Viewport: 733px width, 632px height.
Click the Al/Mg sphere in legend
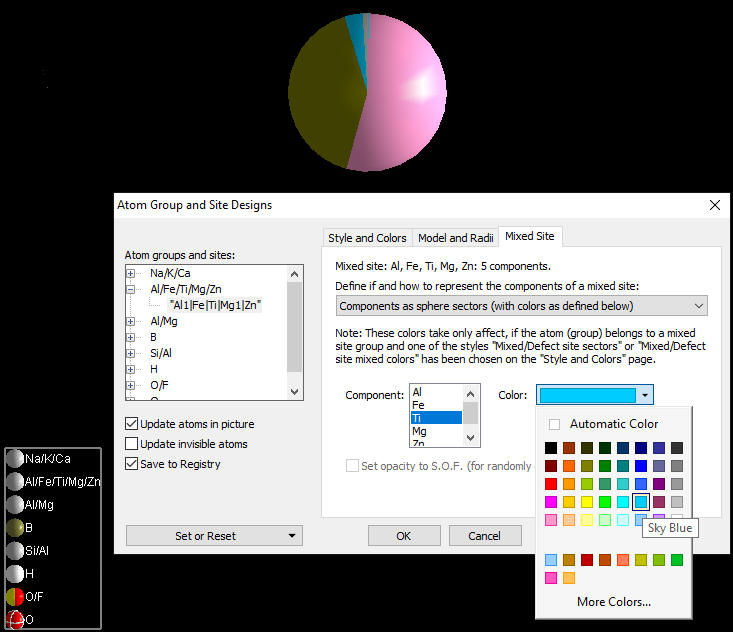pyautogui.click(x=15, y=505)
